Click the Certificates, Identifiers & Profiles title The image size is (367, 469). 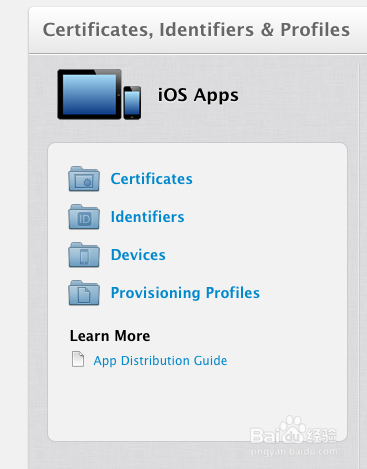[196, 30]
